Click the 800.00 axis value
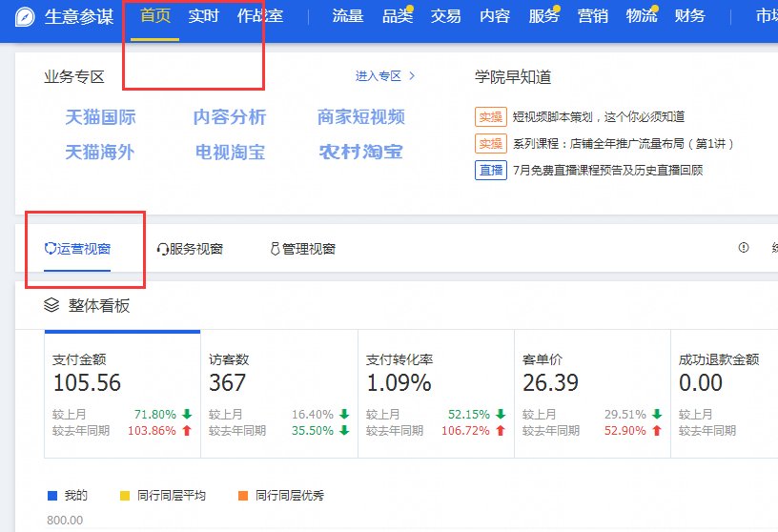778x532 pixels. click(x=65, y=520)
